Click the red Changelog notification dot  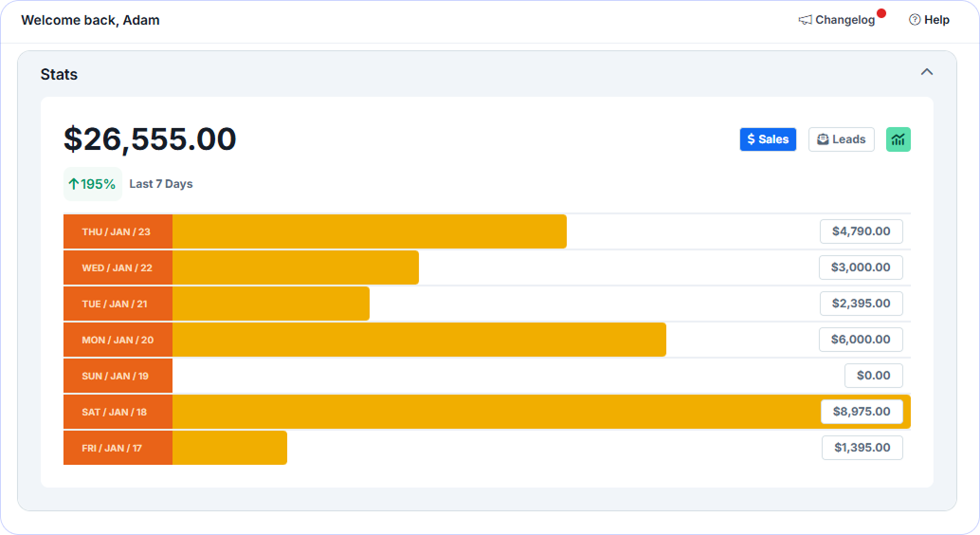click(881, 13)
